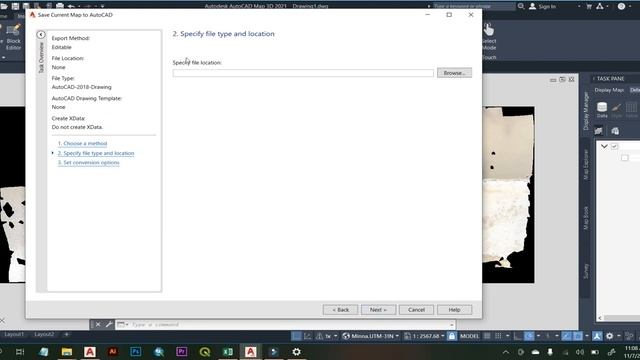Toggle drawing grid display
This screenshot has height=360, width=640.
coord(487,336)
